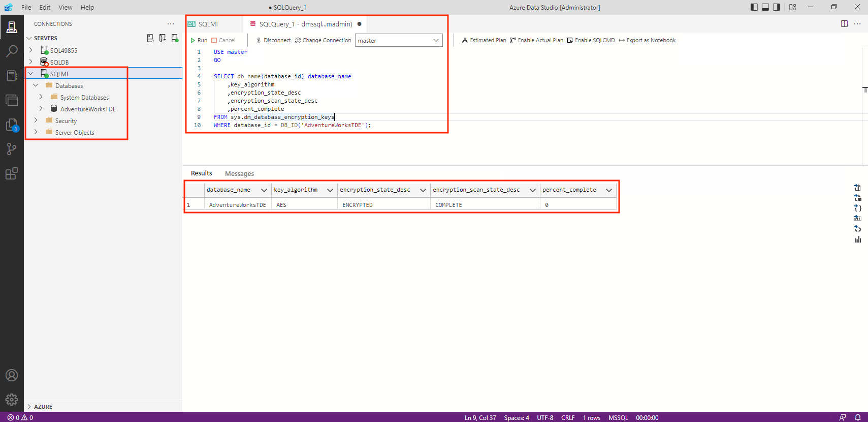Enable Actual Plan for the query
Screen dimensions: 868x422
[x=537, y=40]
